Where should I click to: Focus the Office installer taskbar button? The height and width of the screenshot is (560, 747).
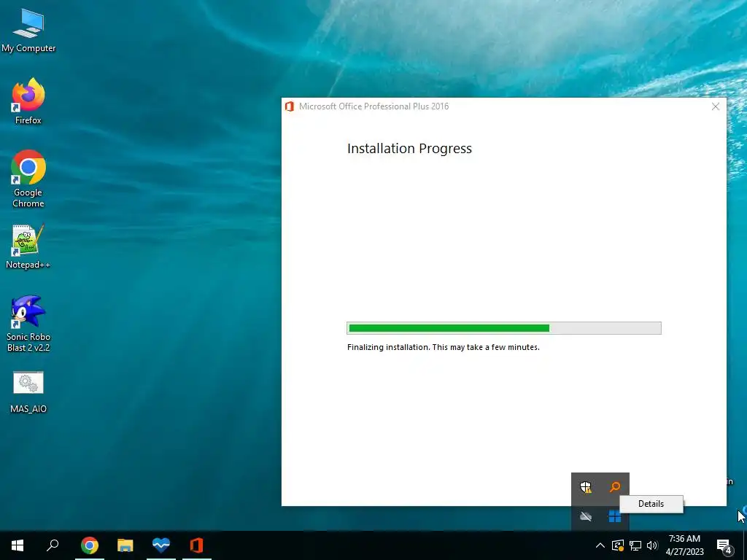point(197,545)
